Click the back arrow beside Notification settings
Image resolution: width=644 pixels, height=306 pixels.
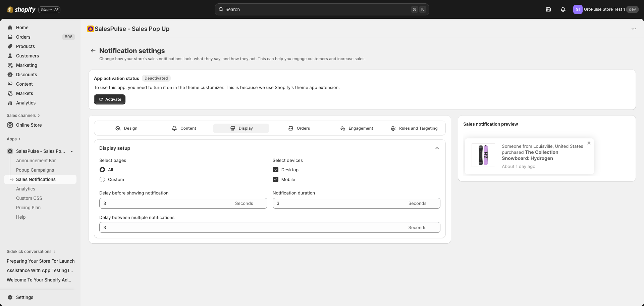point(93,51)
